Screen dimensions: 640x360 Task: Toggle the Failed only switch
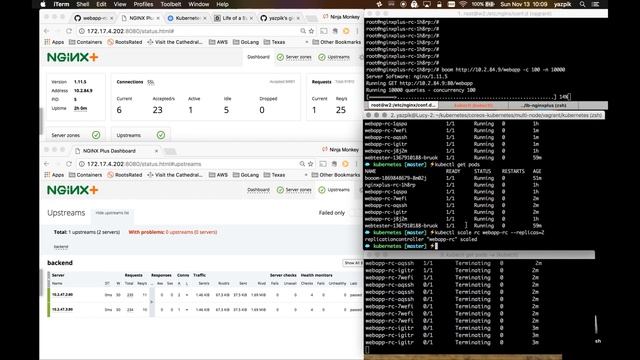(354, 213)
